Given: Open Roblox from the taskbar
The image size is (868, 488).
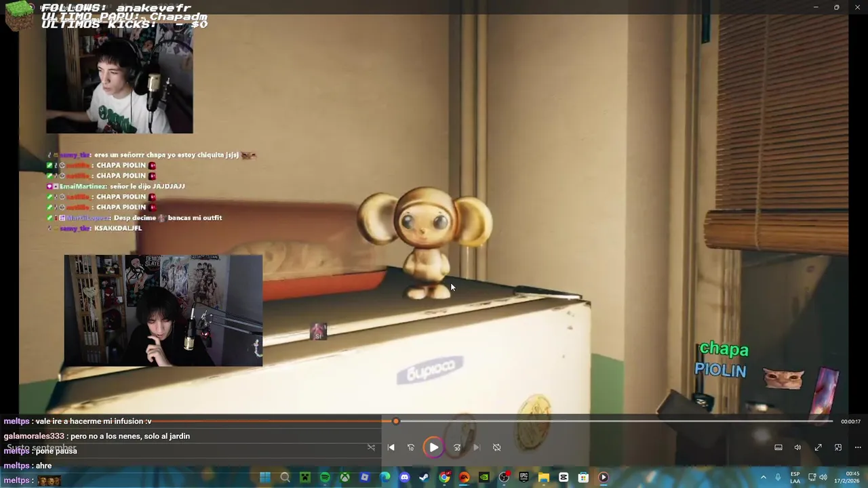Looking at the screenshot, I should coord(365,477).
